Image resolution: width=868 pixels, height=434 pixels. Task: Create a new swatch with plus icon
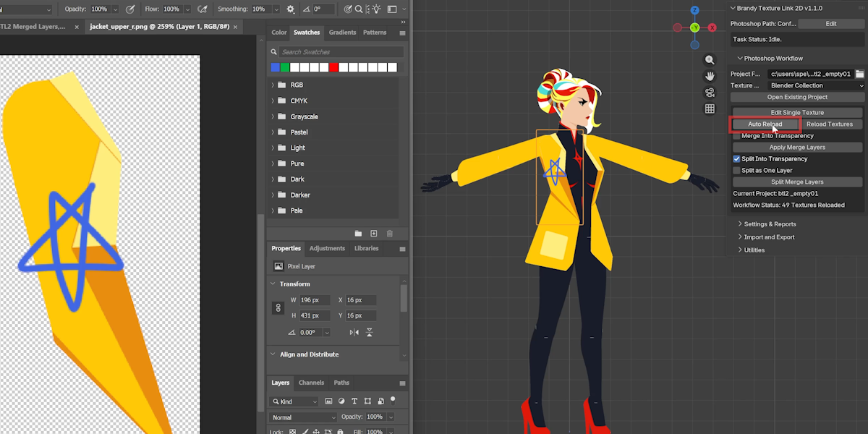click(x=374, y=234)
